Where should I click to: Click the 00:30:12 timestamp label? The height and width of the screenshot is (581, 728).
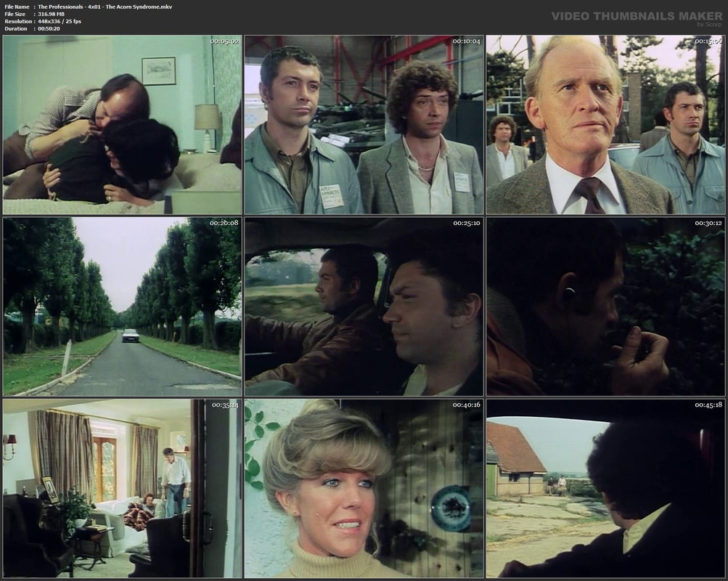(x=708, y=223)
